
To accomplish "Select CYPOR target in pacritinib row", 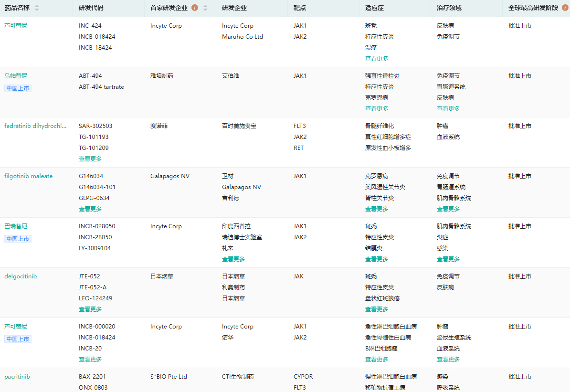I will point(303,377).
